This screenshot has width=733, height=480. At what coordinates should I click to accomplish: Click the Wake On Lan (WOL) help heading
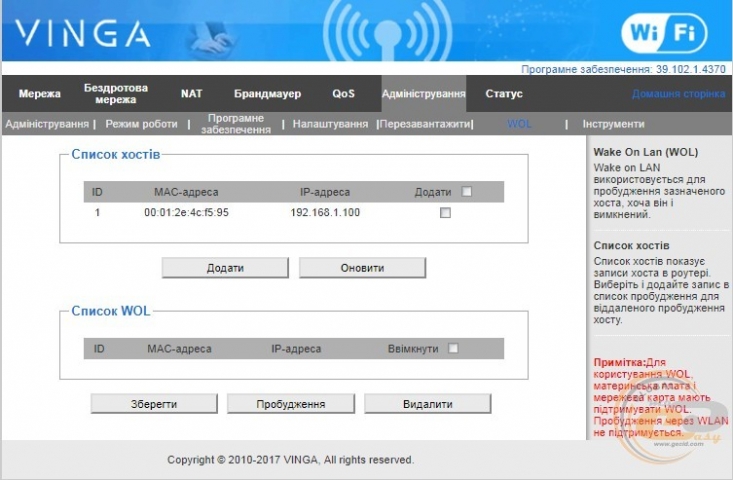(646, 152)
